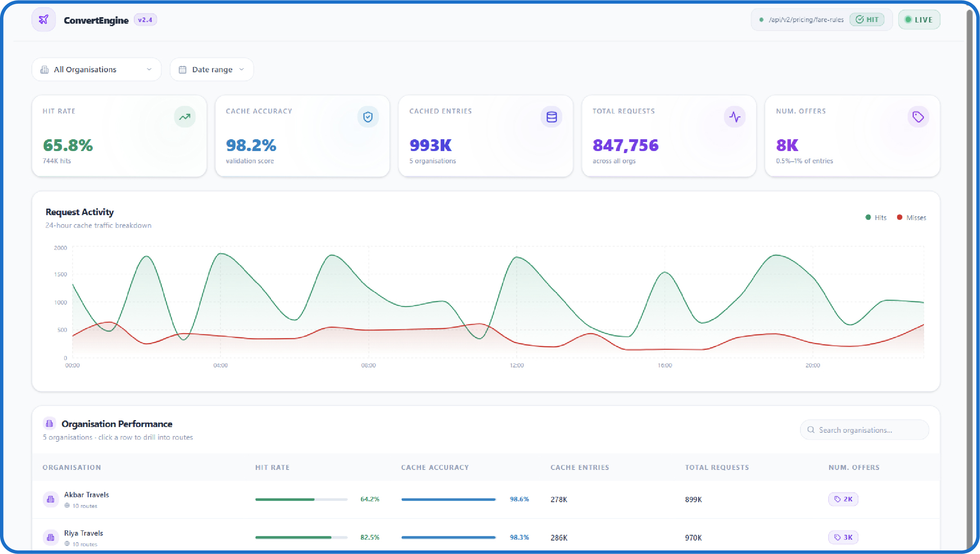The height and width of the screenshot is (554, 980).
Task: Click the ConvertEngine airplane logo icon
Action: pos(44,20)
